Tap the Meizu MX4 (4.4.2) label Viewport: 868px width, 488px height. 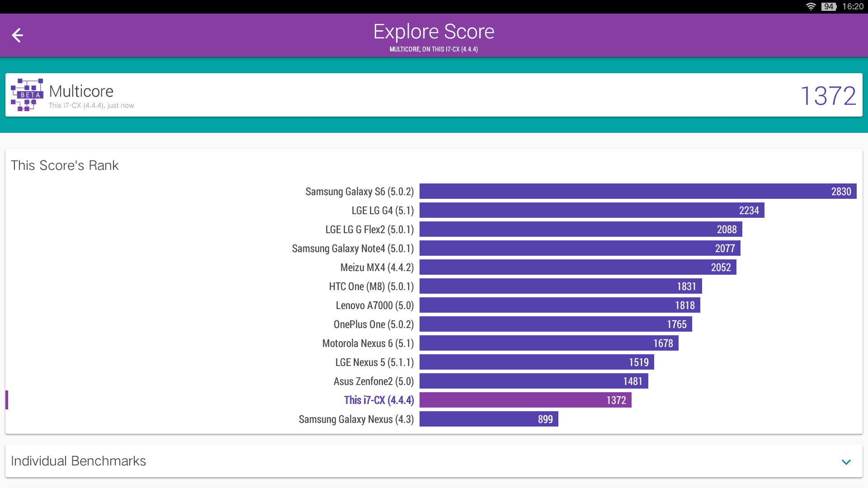click(x=377, y=267)
